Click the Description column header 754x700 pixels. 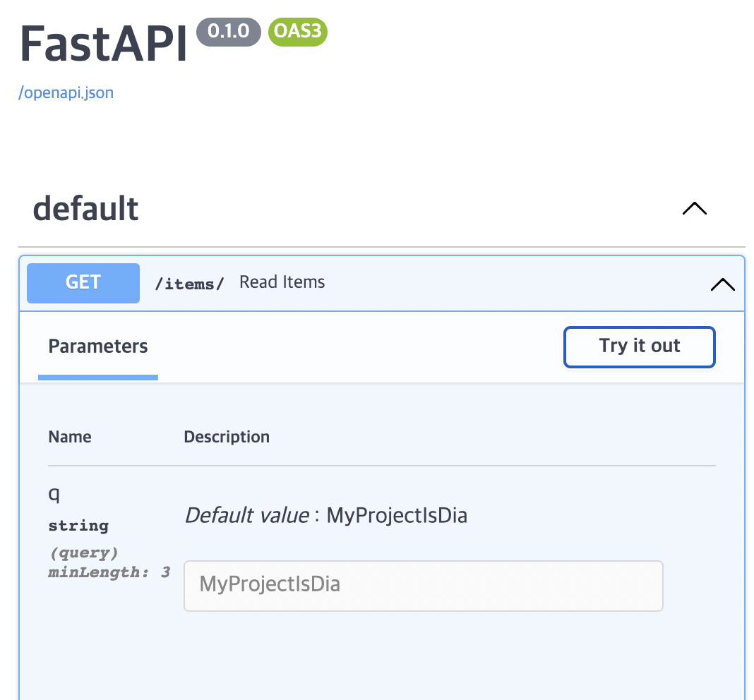[227, 437]
